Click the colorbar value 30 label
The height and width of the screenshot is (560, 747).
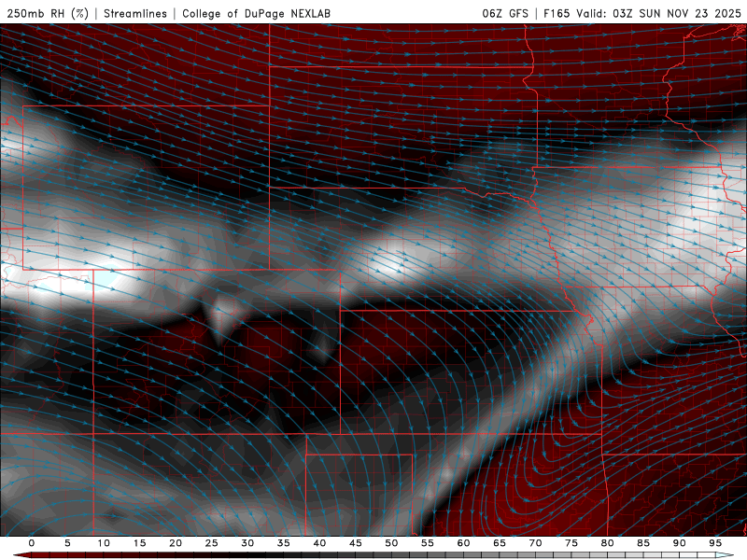[x=247, y=543]
